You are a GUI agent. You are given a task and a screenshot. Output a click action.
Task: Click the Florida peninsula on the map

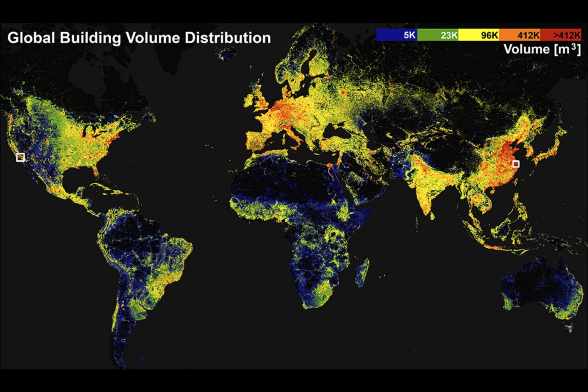click(x=96, y=169)
